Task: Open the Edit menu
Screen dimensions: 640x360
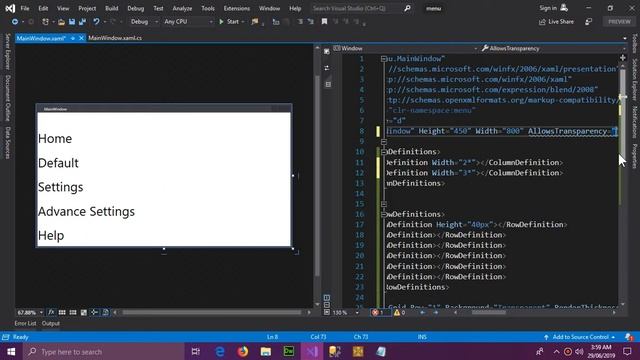Action: (43, 8)
